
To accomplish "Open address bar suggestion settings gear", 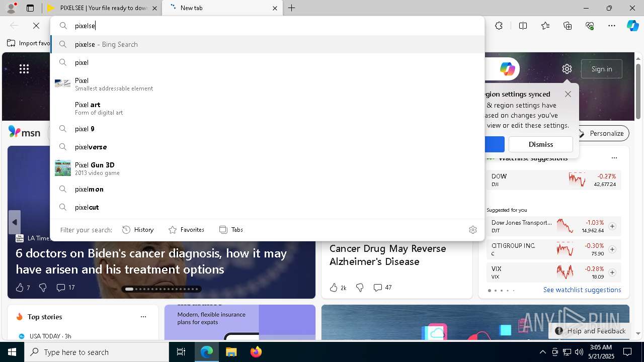I will pos(473,230).
